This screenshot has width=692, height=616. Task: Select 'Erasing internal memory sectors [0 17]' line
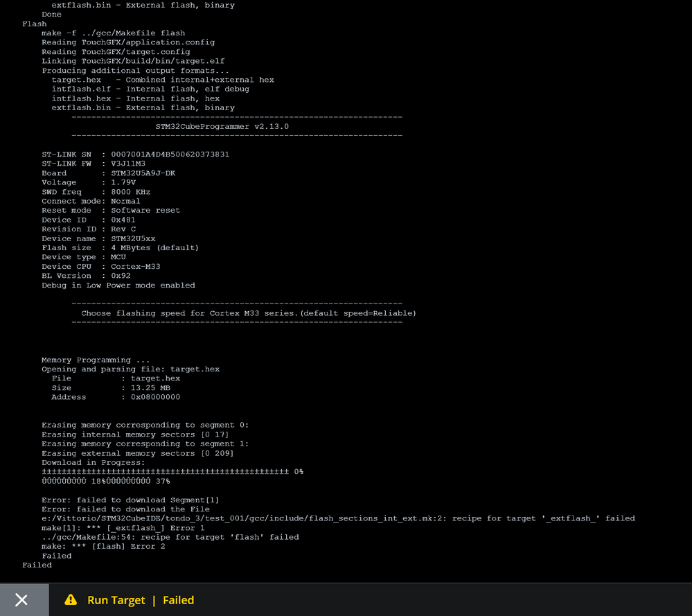(x=136, y=434)
